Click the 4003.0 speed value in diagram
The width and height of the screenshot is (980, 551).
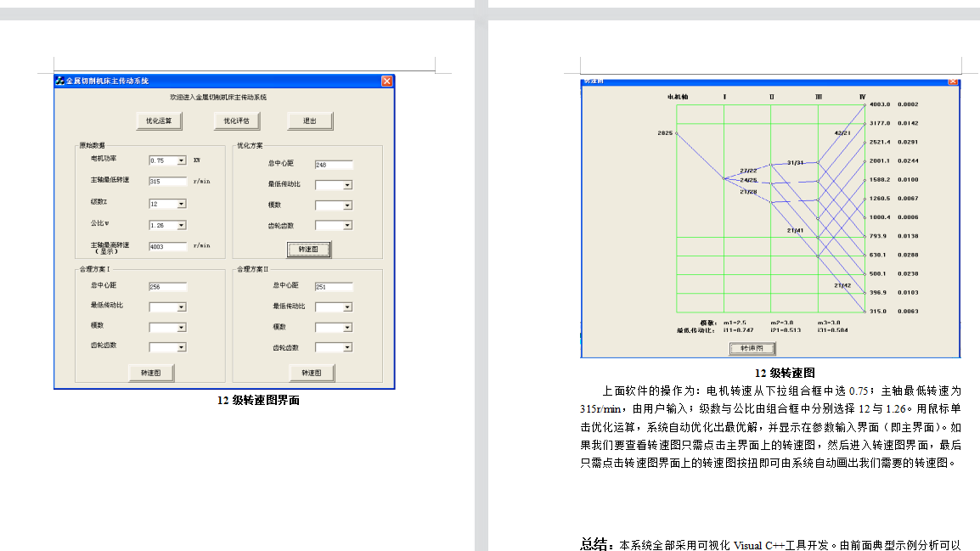tap(880, 104)
